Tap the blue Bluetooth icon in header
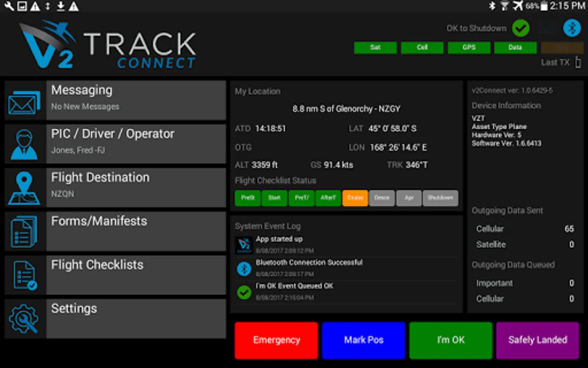 tap(572, 28)
